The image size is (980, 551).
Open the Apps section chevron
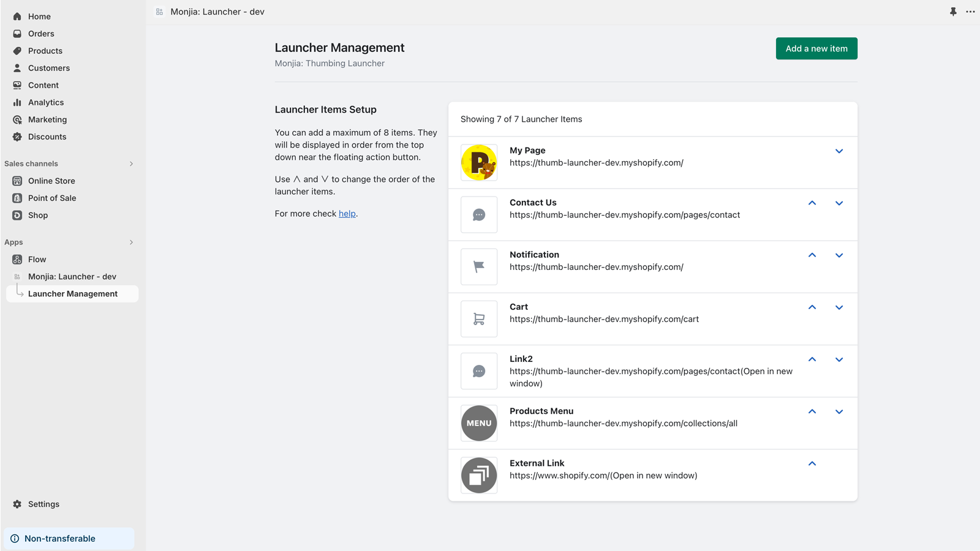coord(130,242)
